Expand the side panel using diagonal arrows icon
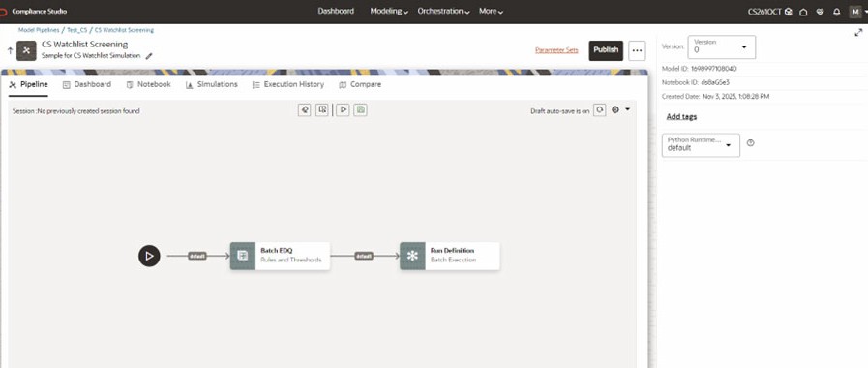868x368 pixels. (858, 32)
